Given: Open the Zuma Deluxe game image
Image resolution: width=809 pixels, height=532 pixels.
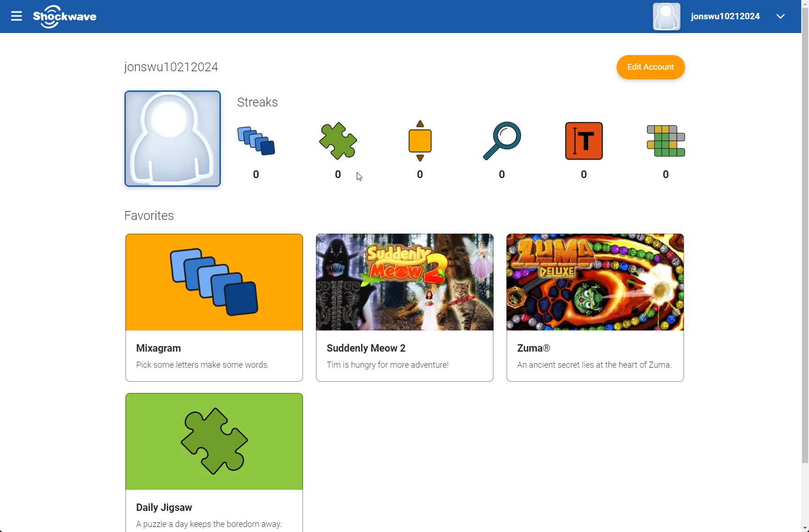Looking at the screenshot, I should [x=595, y=282].
